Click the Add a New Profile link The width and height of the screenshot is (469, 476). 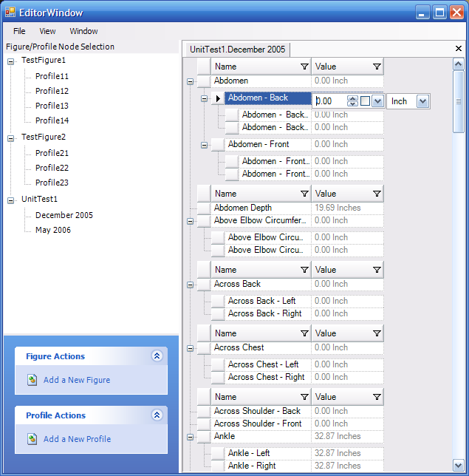click(77, 439)
